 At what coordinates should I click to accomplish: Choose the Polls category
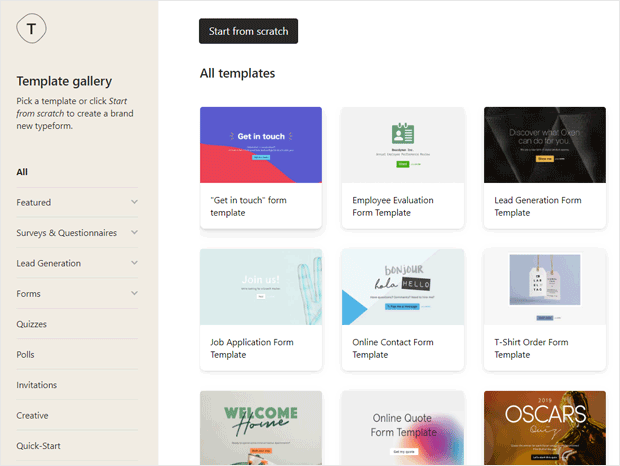coord(25,355)
